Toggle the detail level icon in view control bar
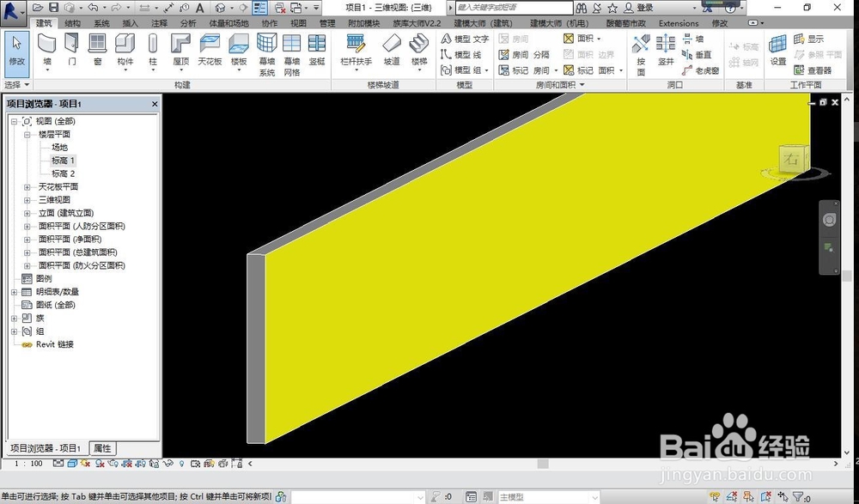Screen dimensions: 859x504 click(58, 464)
